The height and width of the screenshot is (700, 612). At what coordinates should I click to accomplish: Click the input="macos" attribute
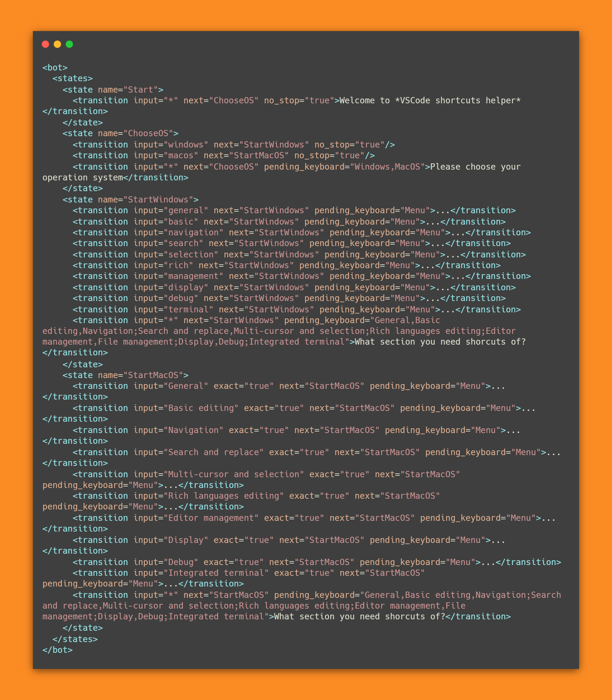pos(166,155)
